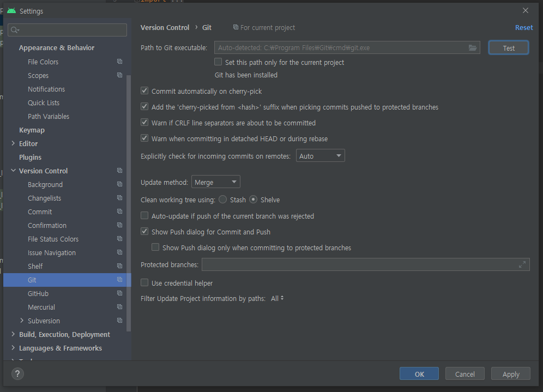Open the Quick Lists settings page

(x=44, y=103)
